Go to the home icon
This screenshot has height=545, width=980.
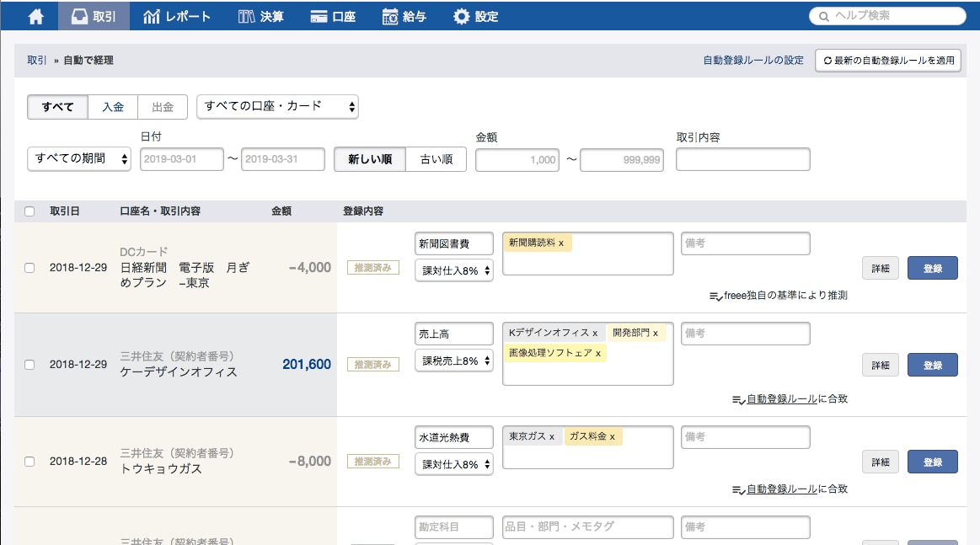coord(35,16)
